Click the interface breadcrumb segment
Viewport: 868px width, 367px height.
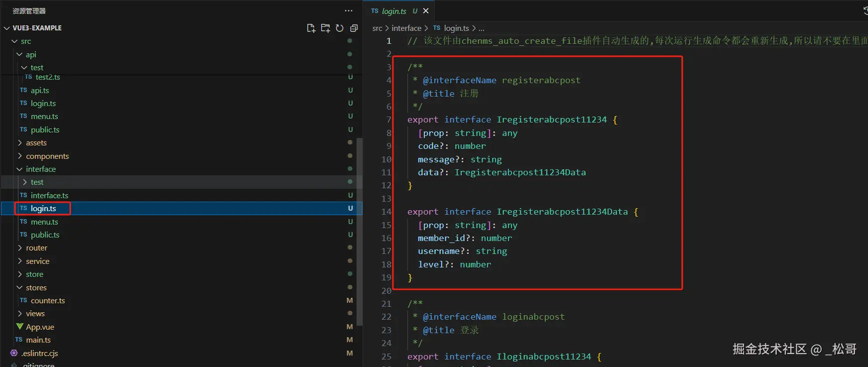coord(406,28)
